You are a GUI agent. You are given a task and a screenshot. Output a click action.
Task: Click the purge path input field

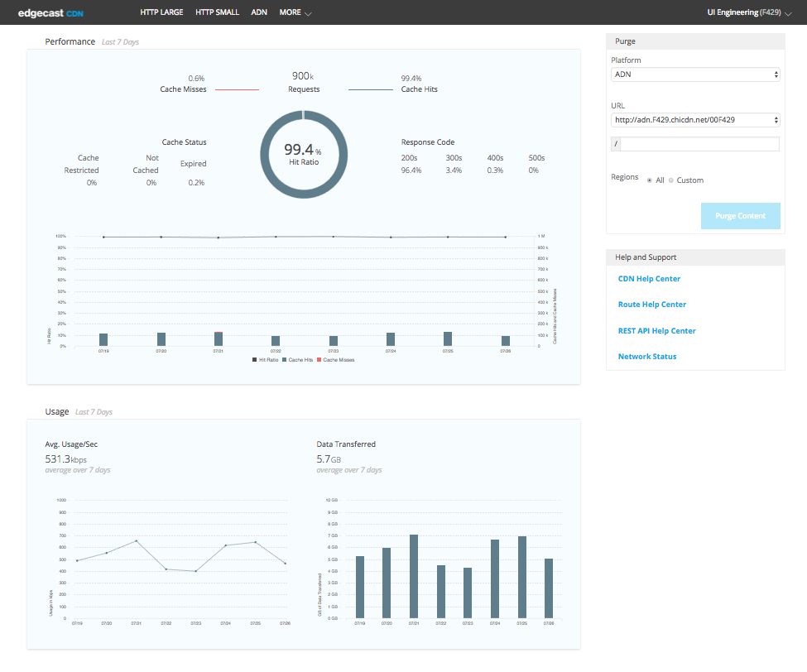coord(699,144)
